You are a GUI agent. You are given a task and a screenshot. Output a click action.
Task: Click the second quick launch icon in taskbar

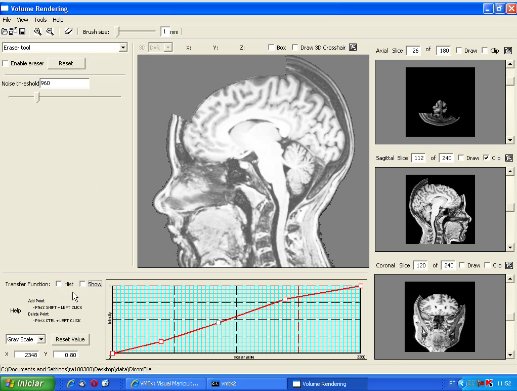point(82,383)
